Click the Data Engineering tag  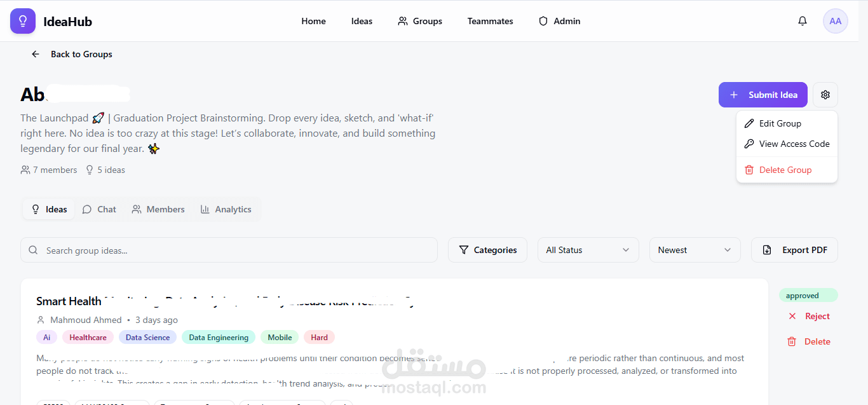point(219,338)
